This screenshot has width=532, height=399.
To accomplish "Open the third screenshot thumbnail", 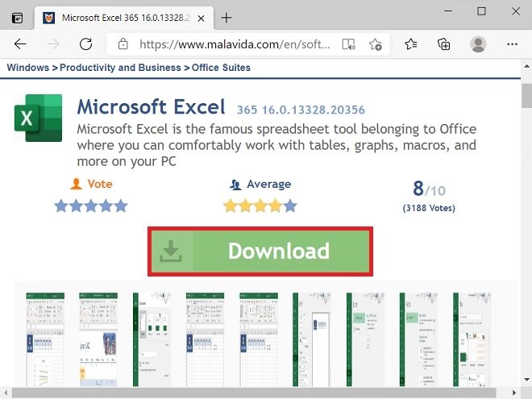I will [x=152, y=339].
